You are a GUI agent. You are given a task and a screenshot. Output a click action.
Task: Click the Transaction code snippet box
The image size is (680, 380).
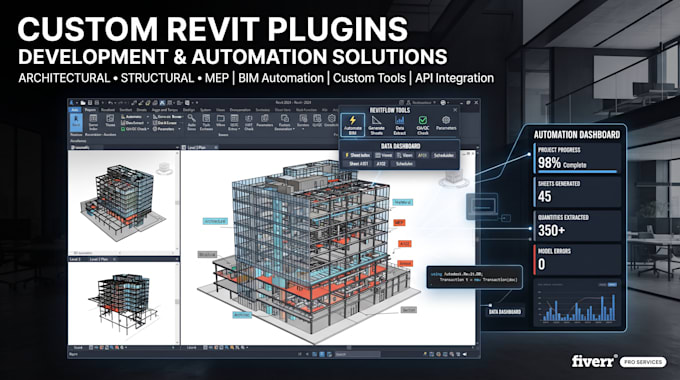pos(474,277)
